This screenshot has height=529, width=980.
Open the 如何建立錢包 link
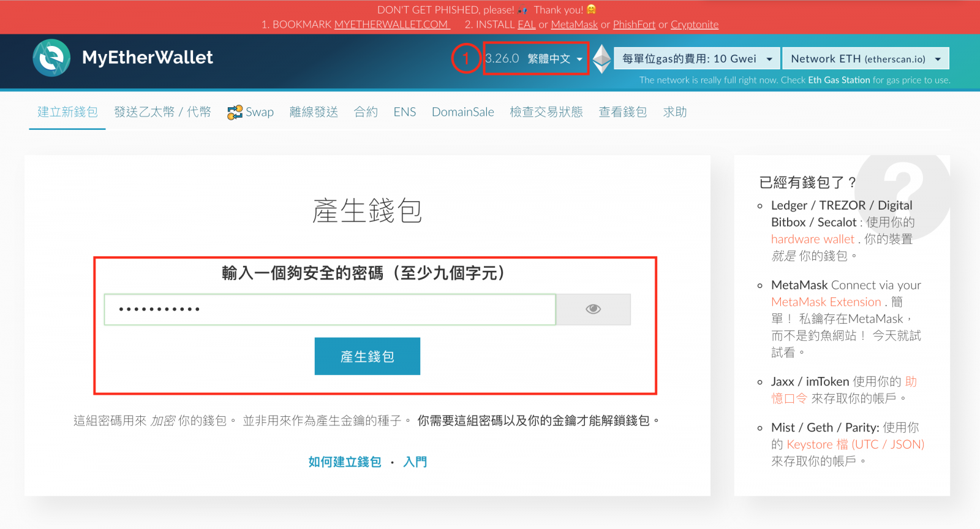point(345,462)
